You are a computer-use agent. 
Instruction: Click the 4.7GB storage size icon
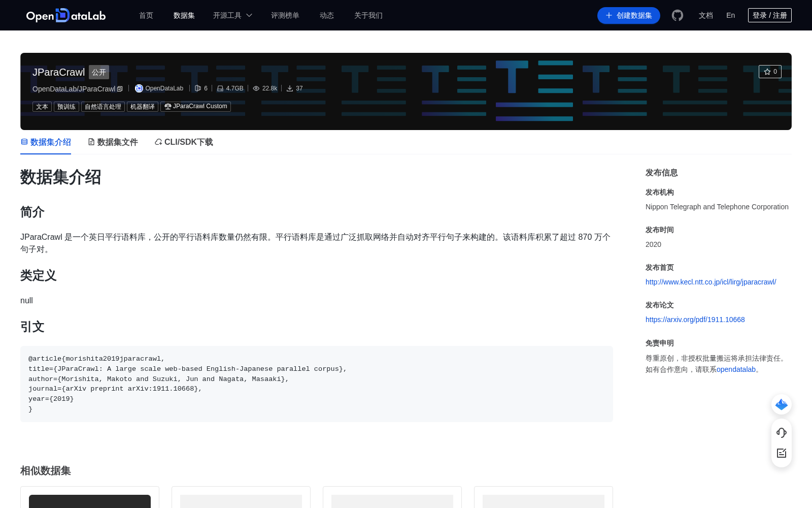click(x=220, y=88)
